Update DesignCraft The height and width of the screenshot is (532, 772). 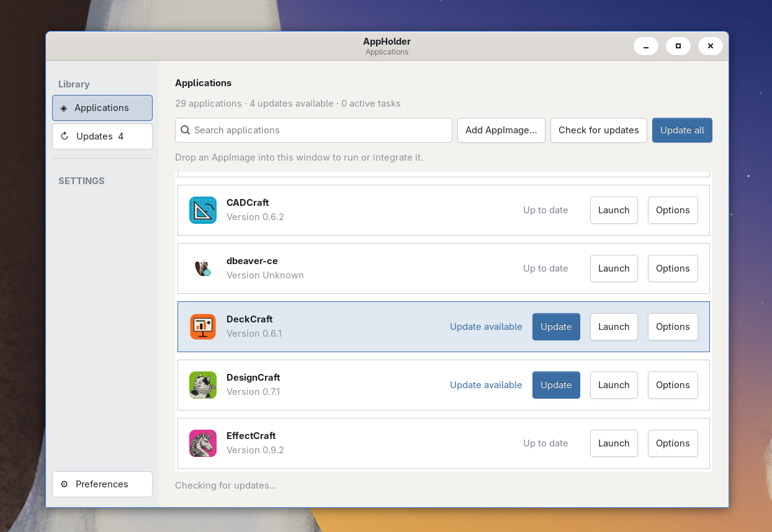[556, 385]
